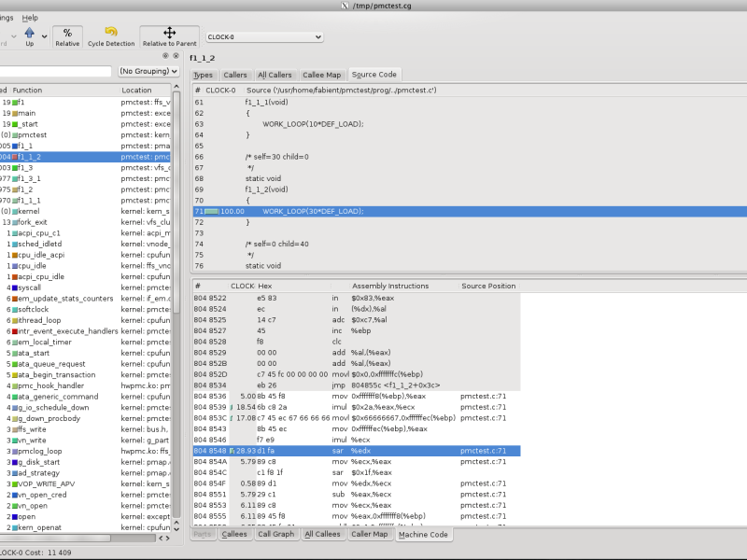The height and width of the screenshot is (560, 747).
Task: Click the red swatch beside intr_event_execute_handlers
Action: tap(15, 331)
